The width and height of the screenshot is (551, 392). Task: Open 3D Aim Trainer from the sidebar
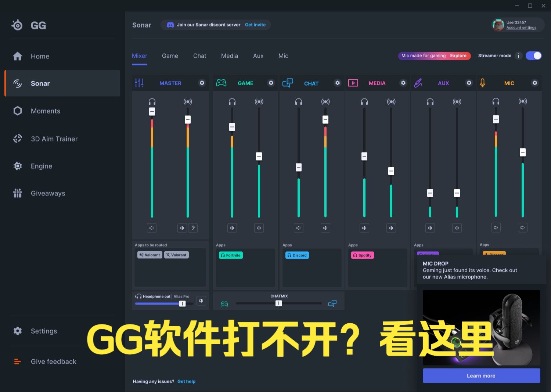pyautogui.click(x=54, y=139)
